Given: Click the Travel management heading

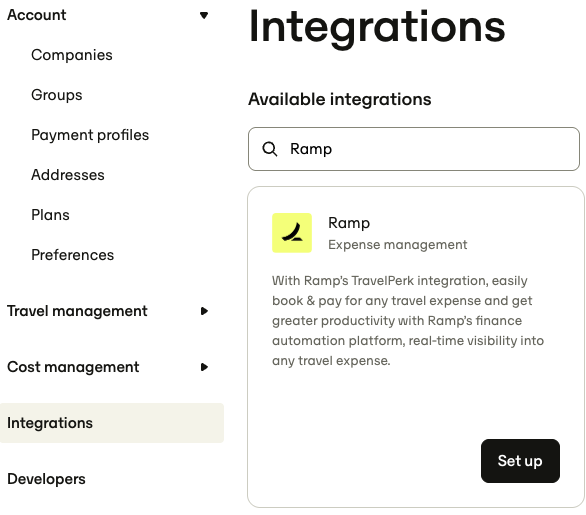Looking at the screenshot, I should coord(77,311).
